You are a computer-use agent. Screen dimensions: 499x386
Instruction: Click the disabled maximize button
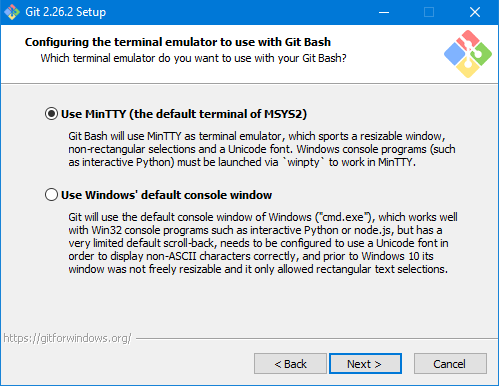click(429, 12)
